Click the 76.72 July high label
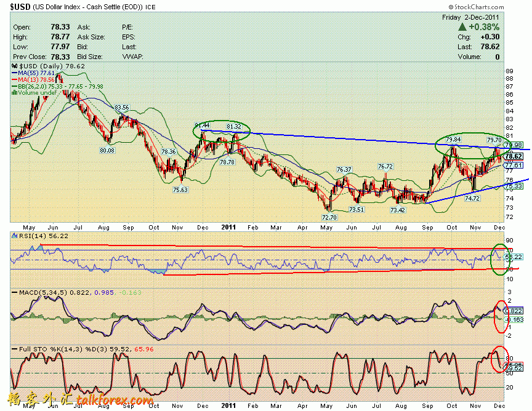The image size is (532, 411). [x=385, y=167]
